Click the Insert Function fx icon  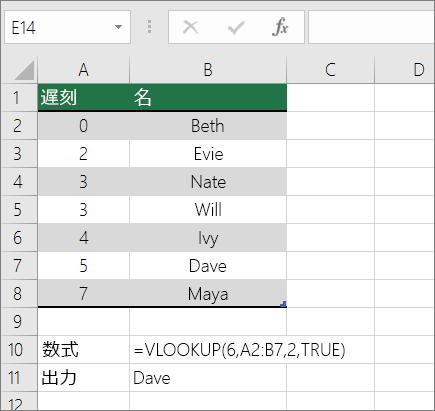point(280,27)
